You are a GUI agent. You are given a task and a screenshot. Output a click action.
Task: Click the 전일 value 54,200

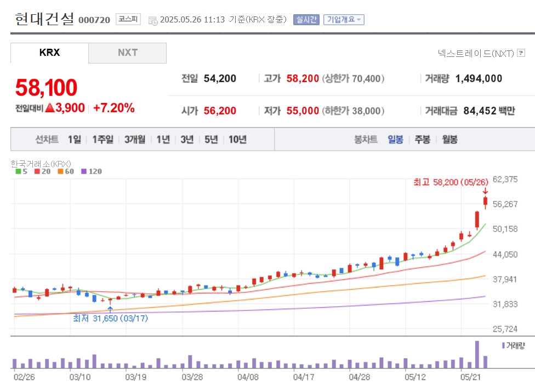[220, 78]
